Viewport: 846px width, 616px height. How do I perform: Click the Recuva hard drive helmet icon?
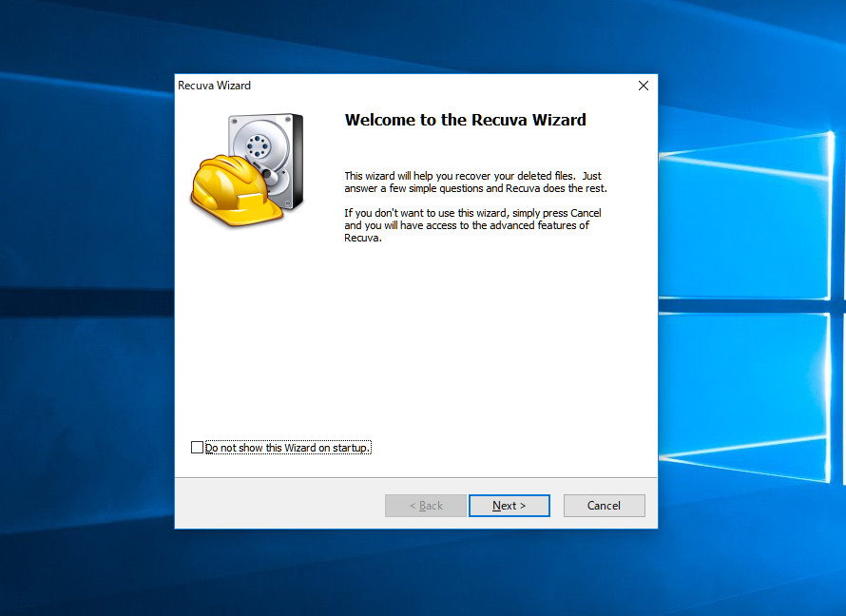247,169
